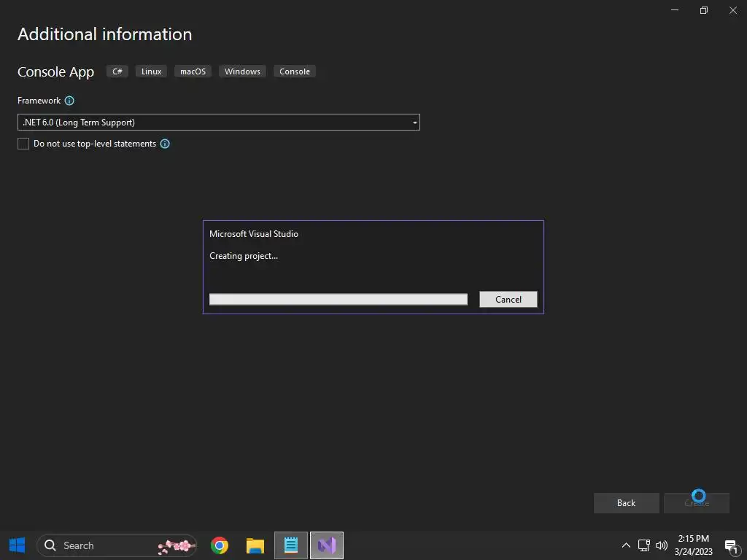
Task: Switch to Notepad in taskbar
Action: (x=291, y=545)
